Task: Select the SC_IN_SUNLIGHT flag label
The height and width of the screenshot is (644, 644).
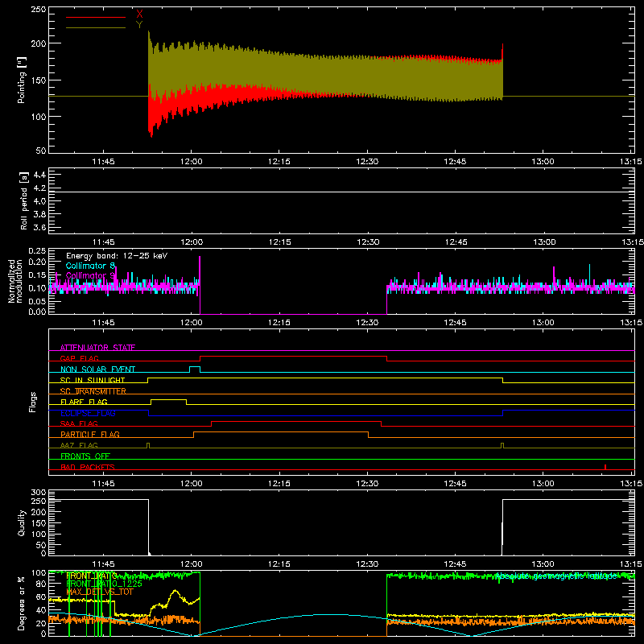Action: (93, 380)
